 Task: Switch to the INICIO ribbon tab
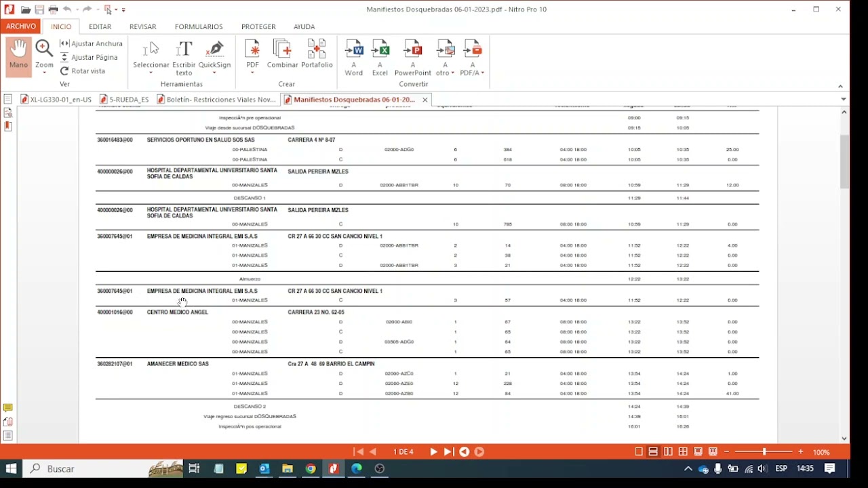[x=61, y=26]
